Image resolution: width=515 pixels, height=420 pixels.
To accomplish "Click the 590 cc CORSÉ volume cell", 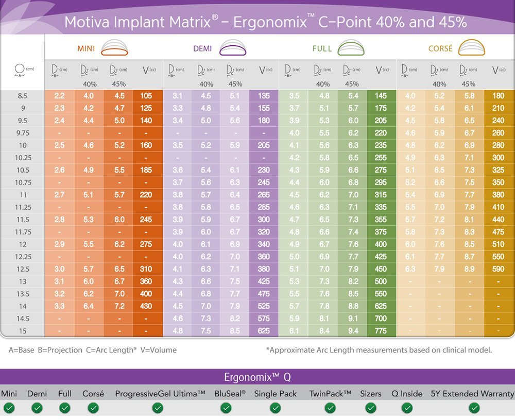I will (498, 269).
